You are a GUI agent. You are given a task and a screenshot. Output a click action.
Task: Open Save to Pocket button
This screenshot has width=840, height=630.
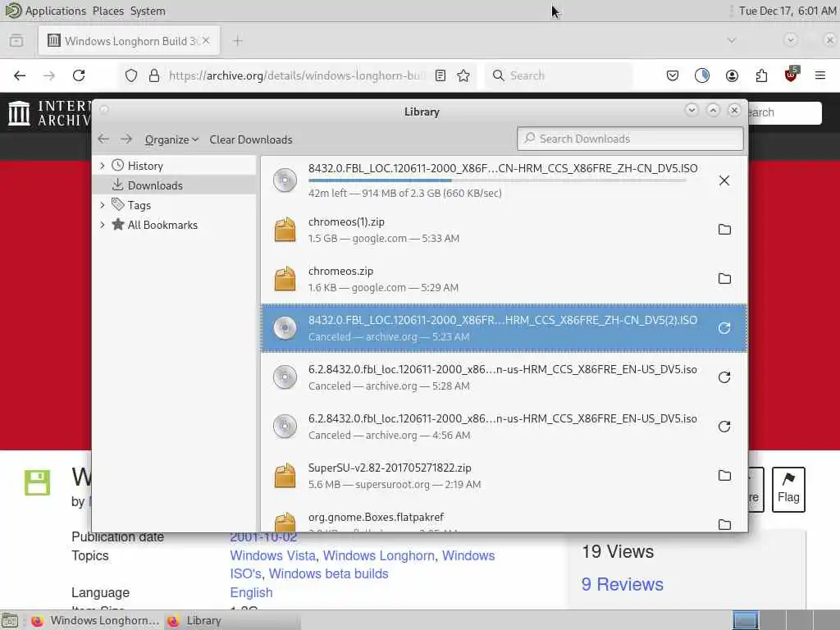[x=673, y=75]
